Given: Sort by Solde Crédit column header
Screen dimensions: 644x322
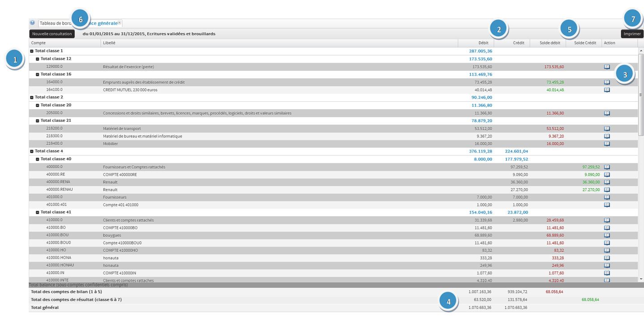Looking at the screenshot, I should (583, 43).
